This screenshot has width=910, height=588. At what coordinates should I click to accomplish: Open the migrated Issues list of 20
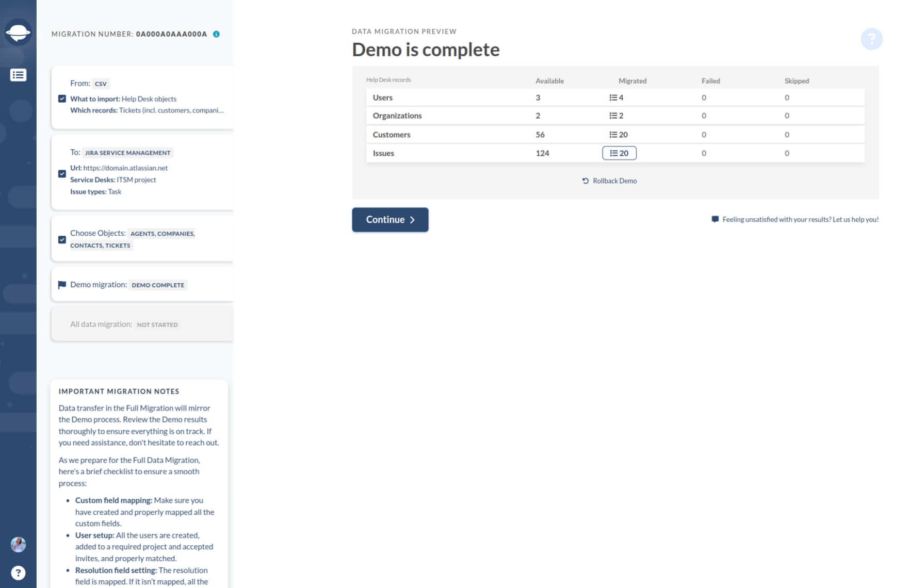pyautogui.click(x=619, y=153)
